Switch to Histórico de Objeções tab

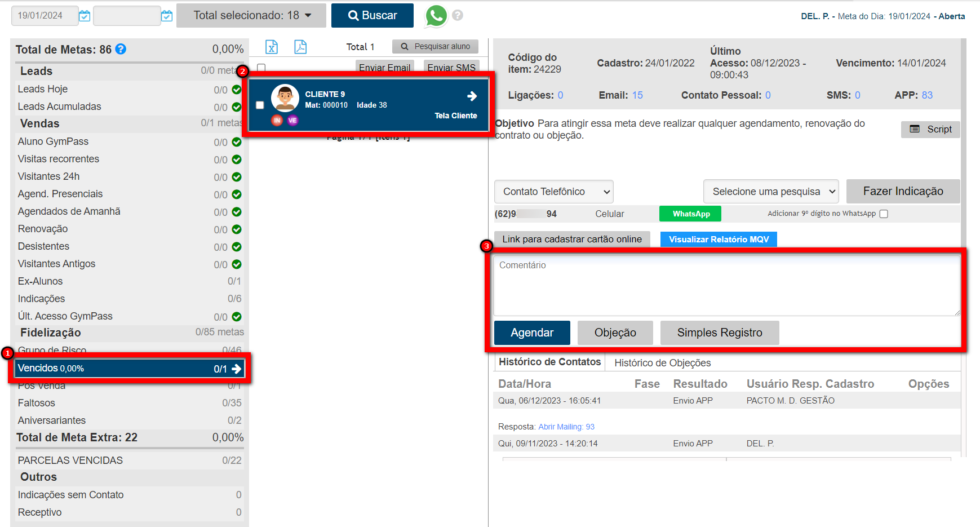pos(662,363)
